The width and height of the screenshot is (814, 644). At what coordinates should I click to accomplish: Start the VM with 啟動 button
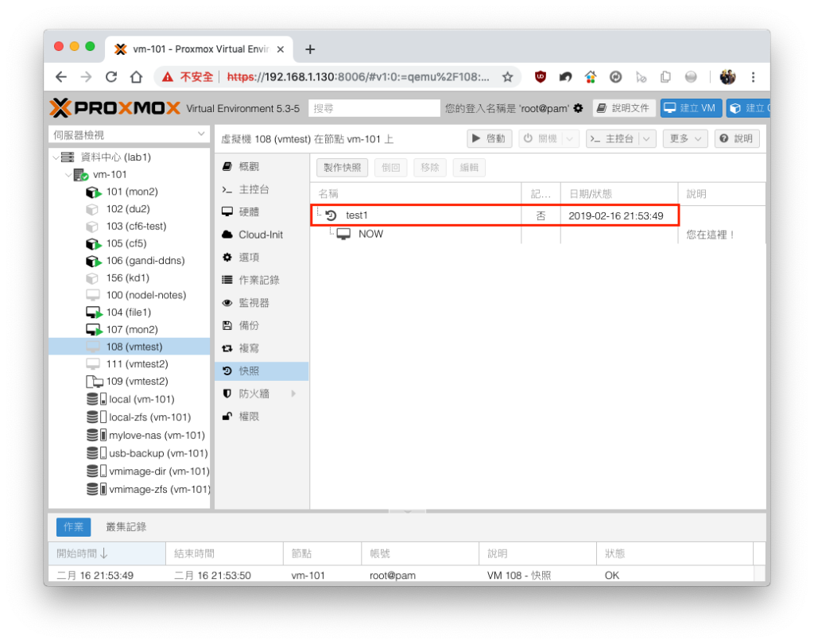[489, 138]
